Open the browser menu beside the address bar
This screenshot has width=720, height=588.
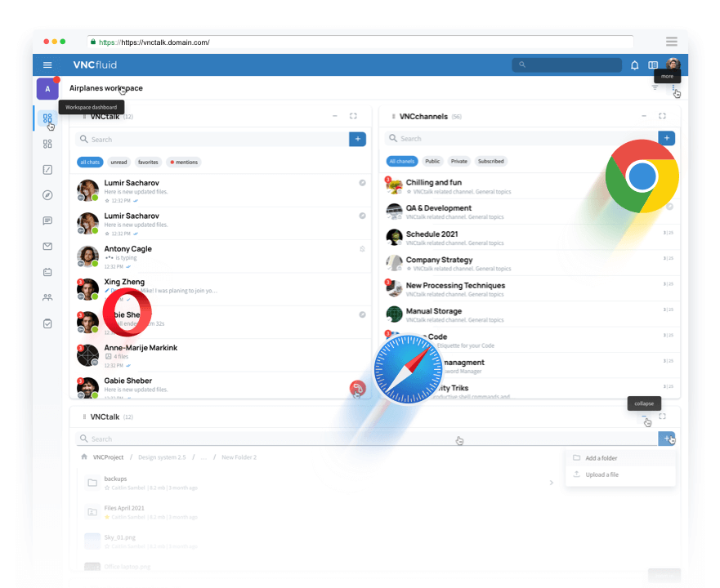(671, 42)
